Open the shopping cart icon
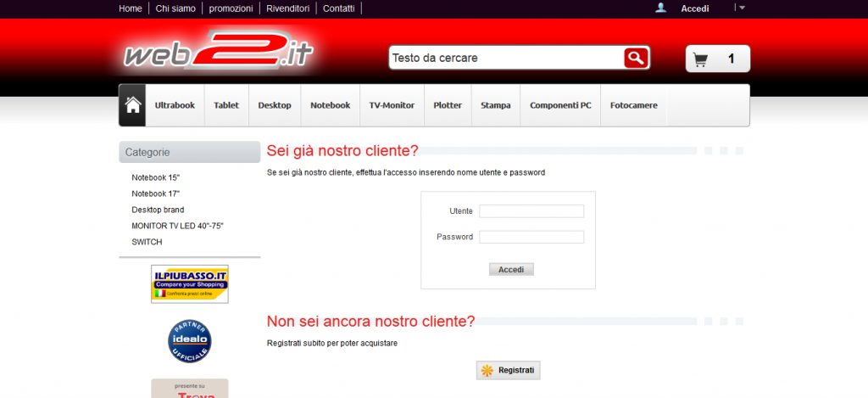 tap(700, 59)
